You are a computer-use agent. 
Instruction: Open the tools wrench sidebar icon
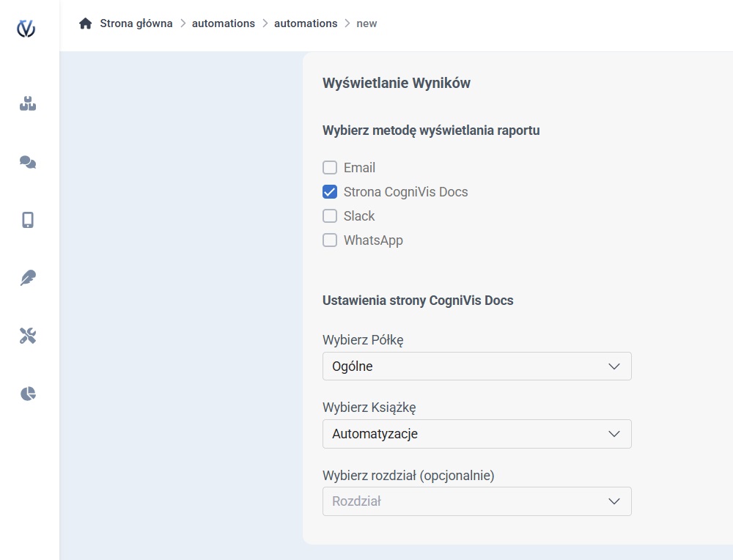point(28,336)
